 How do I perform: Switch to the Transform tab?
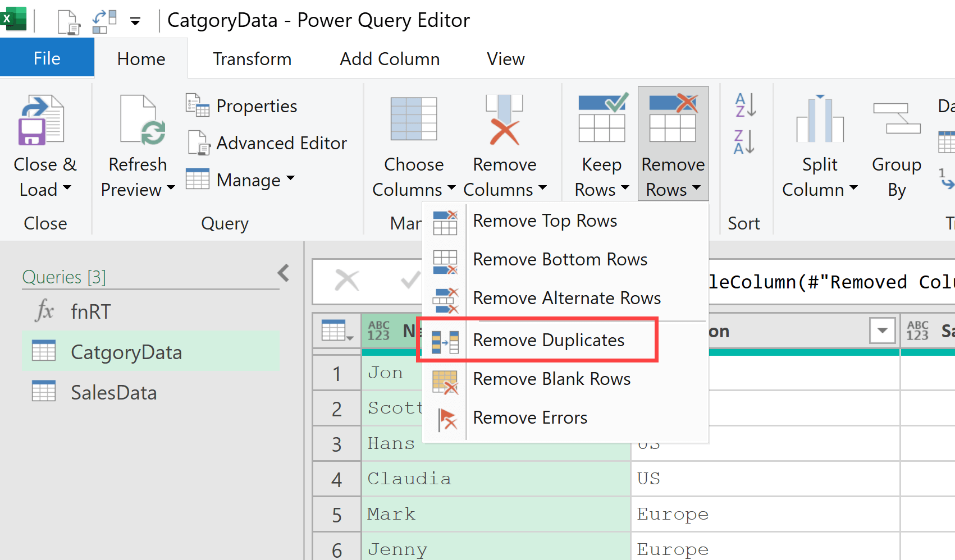click(x=252, y=59)
